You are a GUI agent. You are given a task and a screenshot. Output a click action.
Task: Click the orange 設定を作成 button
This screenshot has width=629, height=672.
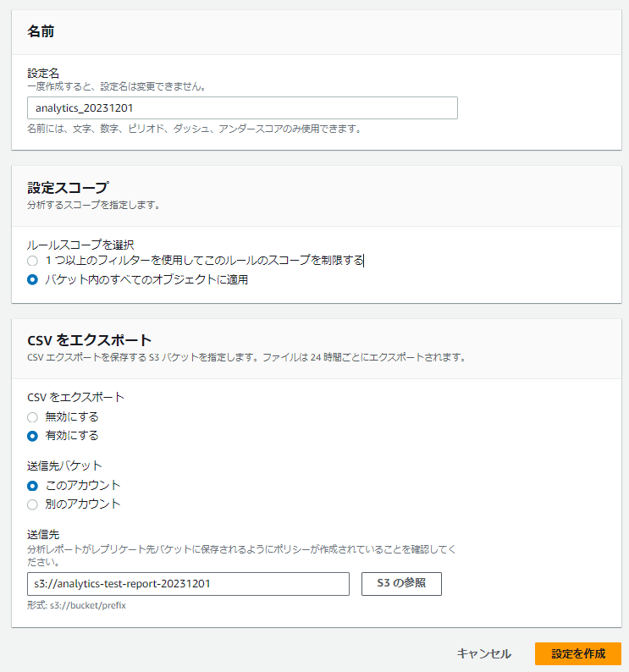click(x=578, y=653)
